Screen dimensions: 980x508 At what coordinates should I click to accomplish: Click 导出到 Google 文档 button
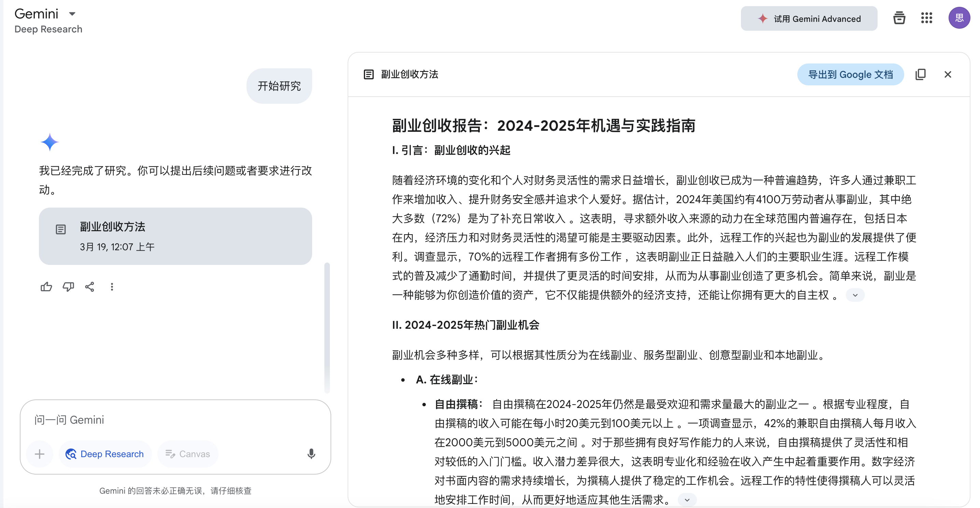850,74
